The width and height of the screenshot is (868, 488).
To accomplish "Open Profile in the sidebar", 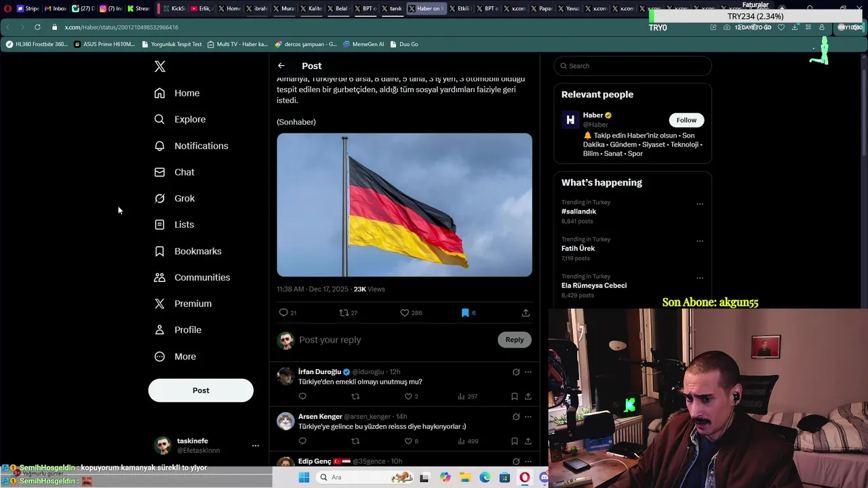I will click(x=178, y=330).
